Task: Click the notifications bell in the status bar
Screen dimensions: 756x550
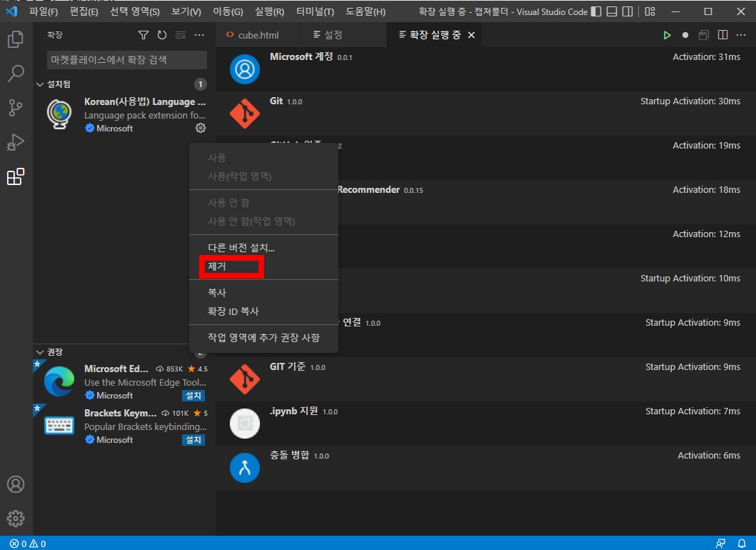Action: pos(743,543)
